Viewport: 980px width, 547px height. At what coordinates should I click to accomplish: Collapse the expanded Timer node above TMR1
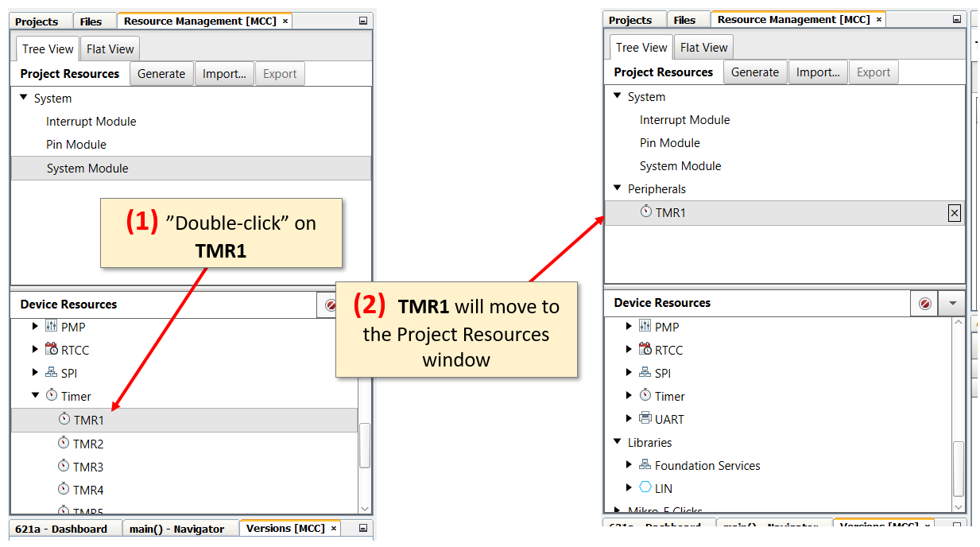pos(35,396)
